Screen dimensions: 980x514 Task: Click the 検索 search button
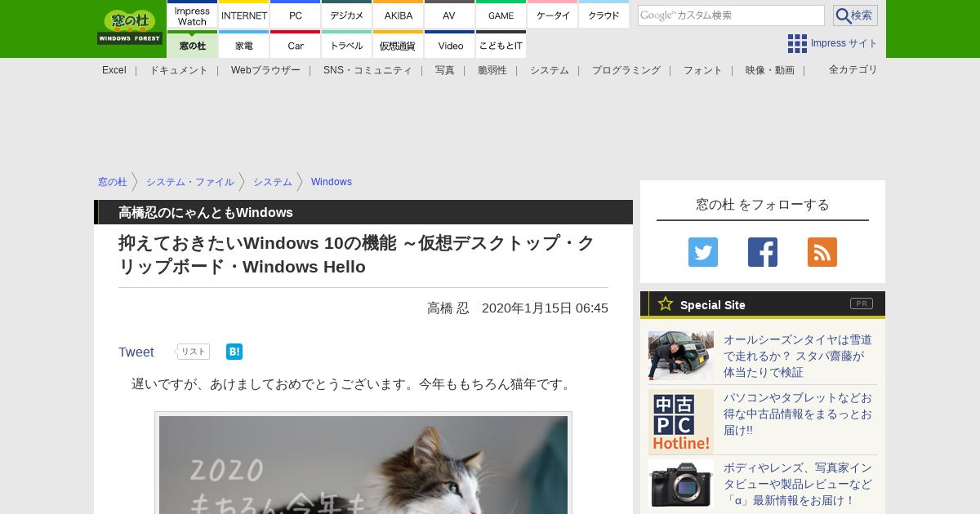pyautogui.click(x=855, y=16)
